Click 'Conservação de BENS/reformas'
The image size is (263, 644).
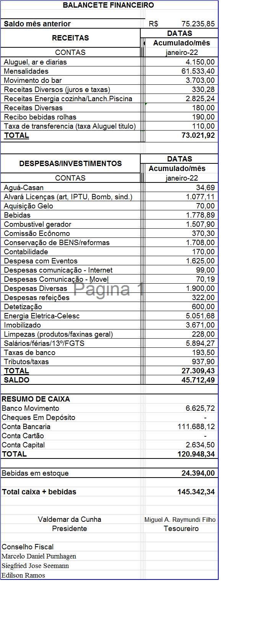pyautogui.click(x=57, y=242)
